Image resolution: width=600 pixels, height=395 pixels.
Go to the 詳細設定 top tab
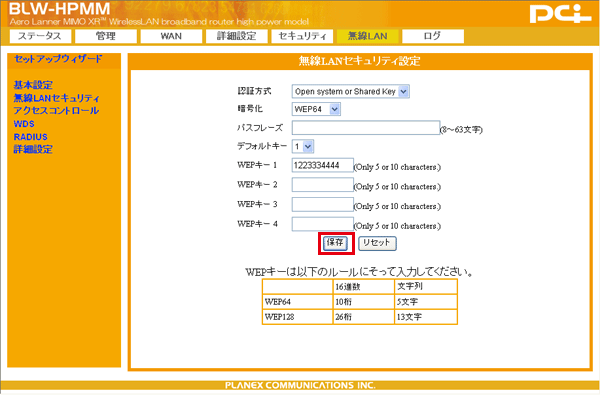coord(236,36)
